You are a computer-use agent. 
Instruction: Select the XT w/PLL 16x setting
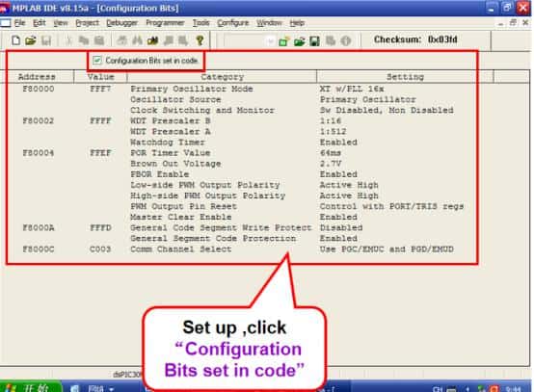[x=352, y=89]
